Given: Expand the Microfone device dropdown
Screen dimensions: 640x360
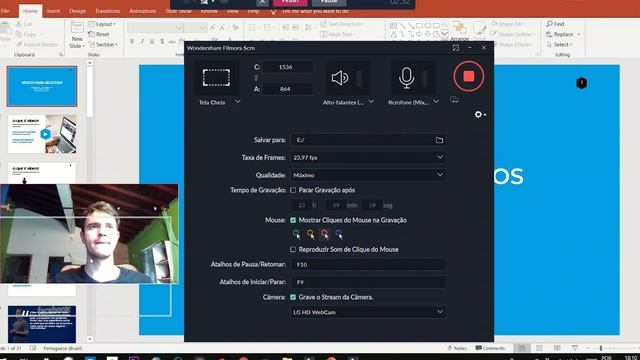Looking at the screenshot, I should (436, 102).
